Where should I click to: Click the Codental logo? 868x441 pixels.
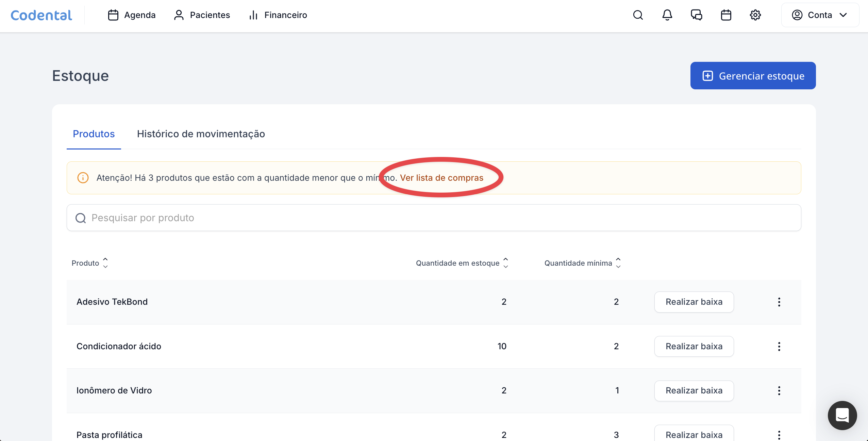tap(41, 15)
